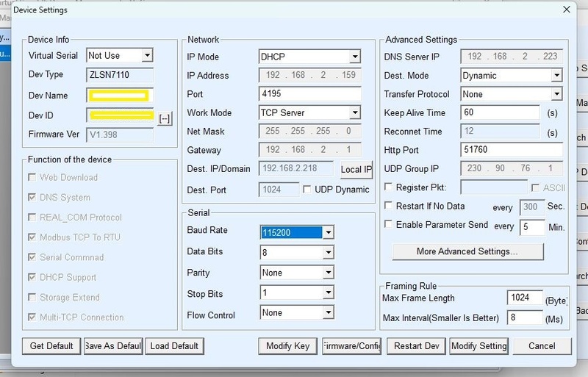
Task: Toggle the Storage Extend checkbox
Action: tap(32, 297)
